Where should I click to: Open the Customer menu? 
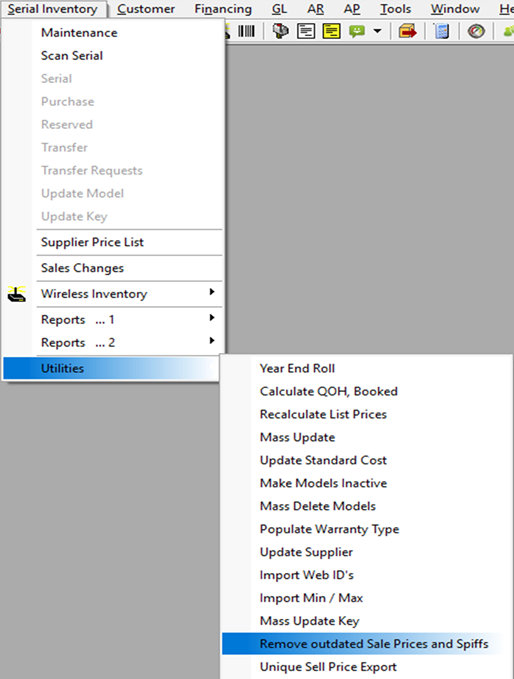point(146,9)
